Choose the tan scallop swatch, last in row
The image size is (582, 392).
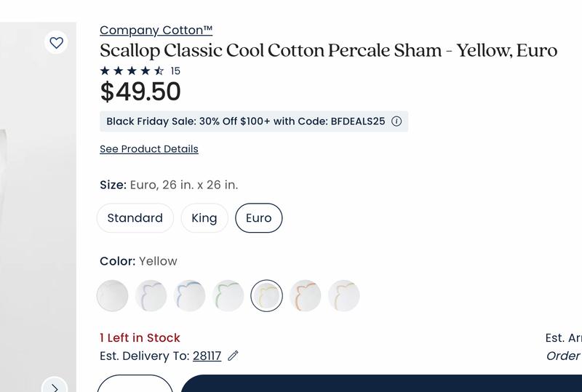344,296
